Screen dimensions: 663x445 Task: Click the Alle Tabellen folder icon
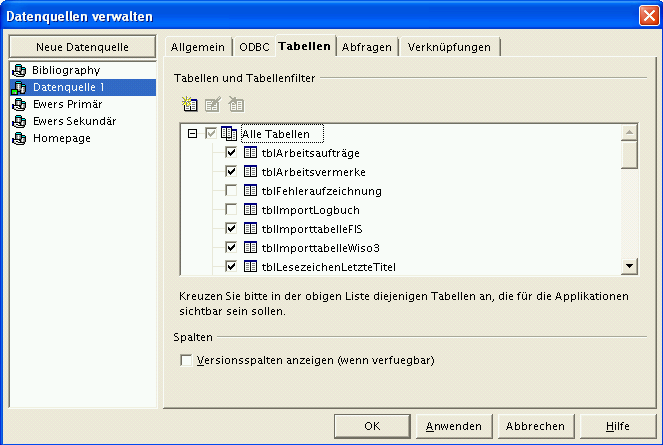(229, 134)
